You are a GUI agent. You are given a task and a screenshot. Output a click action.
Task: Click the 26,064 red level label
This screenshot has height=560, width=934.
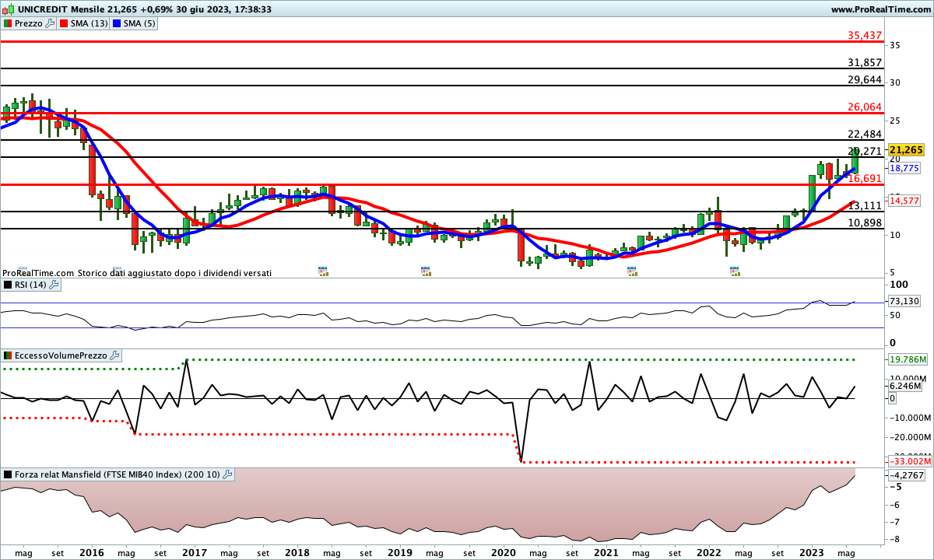click(x=865, y=107)
